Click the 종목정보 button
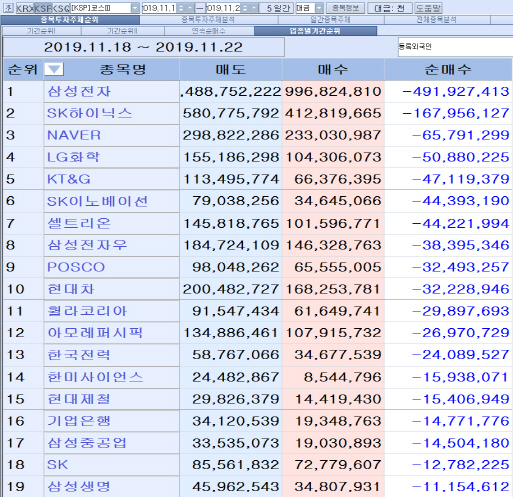Viewport: 513px width, 497px height. (346, 8)
